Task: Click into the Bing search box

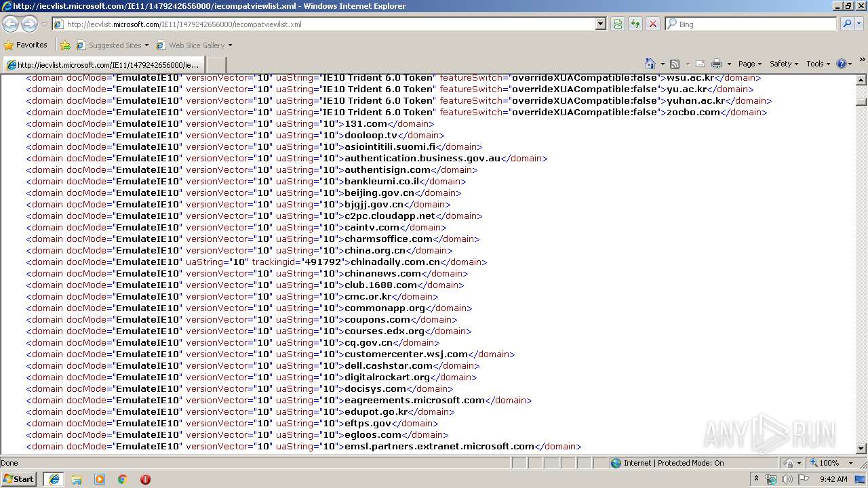Action: tap(751, 24)
